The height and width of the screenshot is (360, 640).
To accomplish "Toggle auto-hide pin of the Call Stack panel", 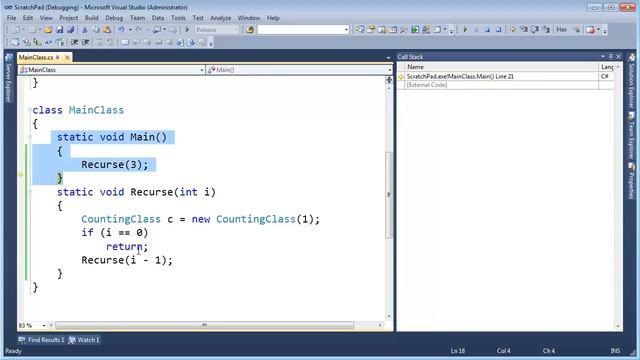I will click(x=611, y=57).
